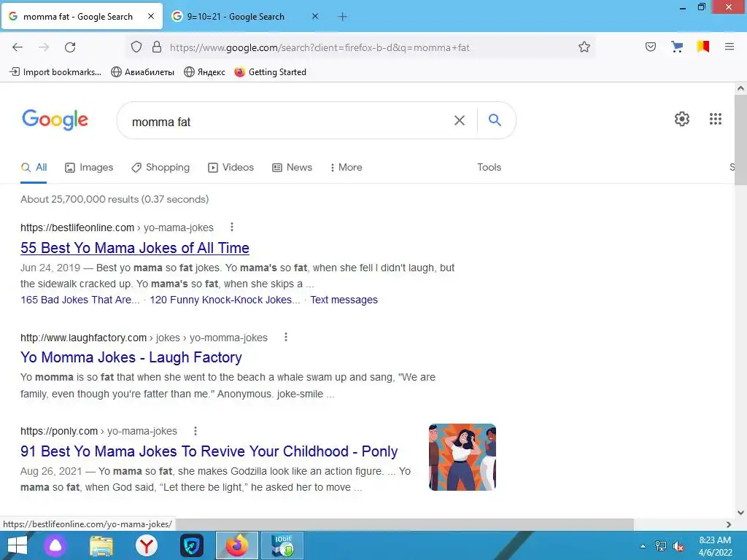Click the muted volume tray icon
The height and width of the screenshot is (560, 747).
pos(678,546)
